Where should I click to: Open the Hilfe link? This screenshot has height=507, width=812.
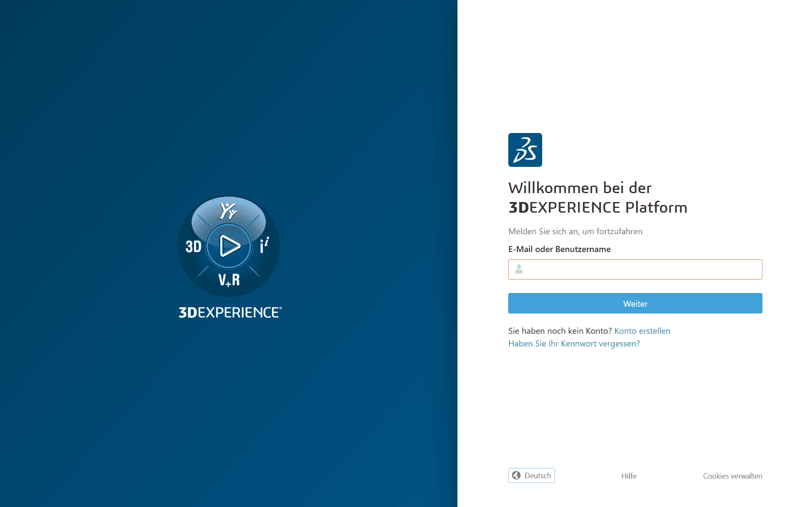pyautogui.click(x=629, y=476)
